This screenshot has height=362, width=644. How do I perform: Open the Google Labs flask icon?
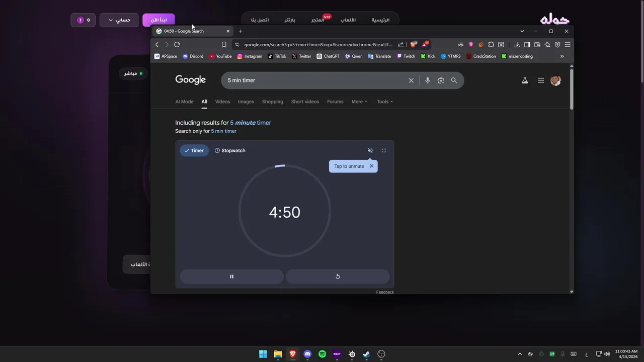pyautogui.click(x=525, y=80)
